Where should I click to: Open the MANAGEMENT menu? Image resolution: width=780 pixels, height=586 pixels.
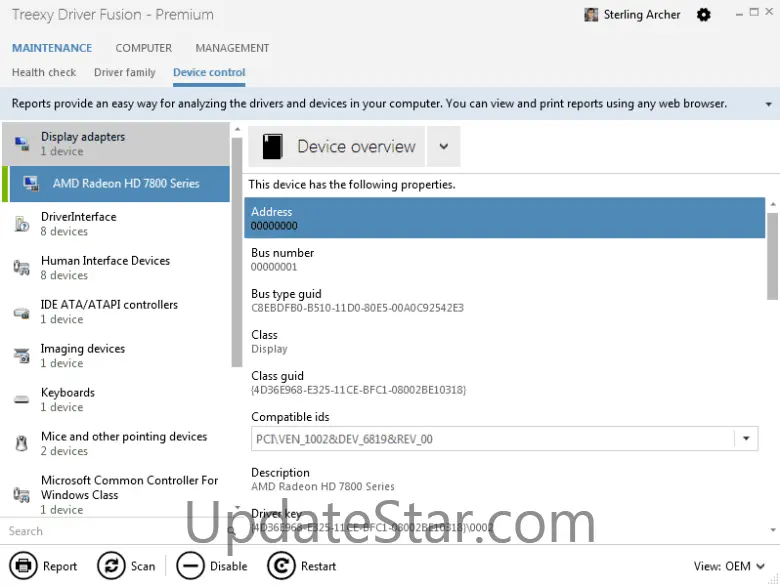coord(232,48)
